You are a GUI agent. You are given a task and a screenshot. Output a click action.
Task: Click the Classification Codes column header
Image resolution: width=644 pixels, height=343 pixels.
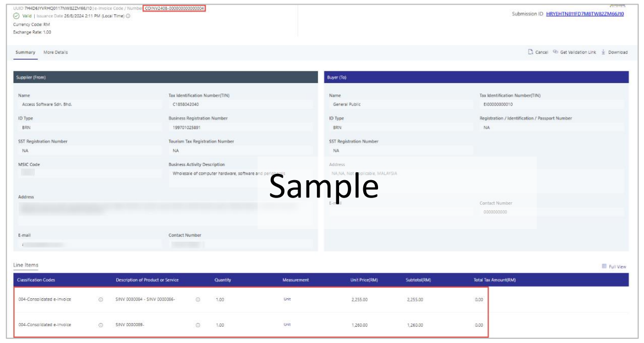coord(36,280)
